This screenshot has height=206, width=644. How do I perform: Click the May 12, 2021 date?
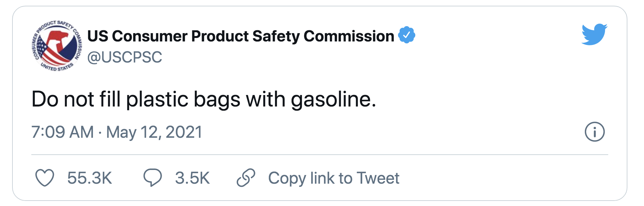[154, 132]
